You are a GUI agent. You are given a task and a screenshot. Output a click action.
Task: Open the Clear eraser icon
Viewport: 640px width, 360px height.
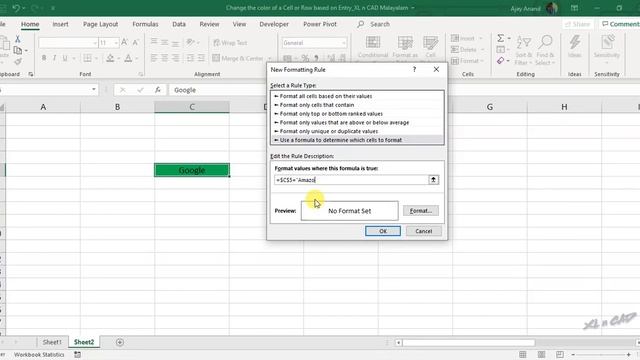[x=500, y=61]
